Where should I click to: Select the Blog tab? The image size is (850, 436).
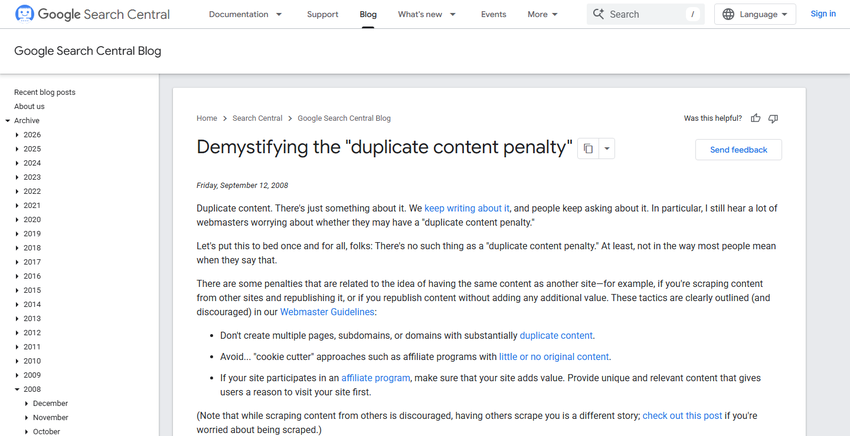point(368,14)
